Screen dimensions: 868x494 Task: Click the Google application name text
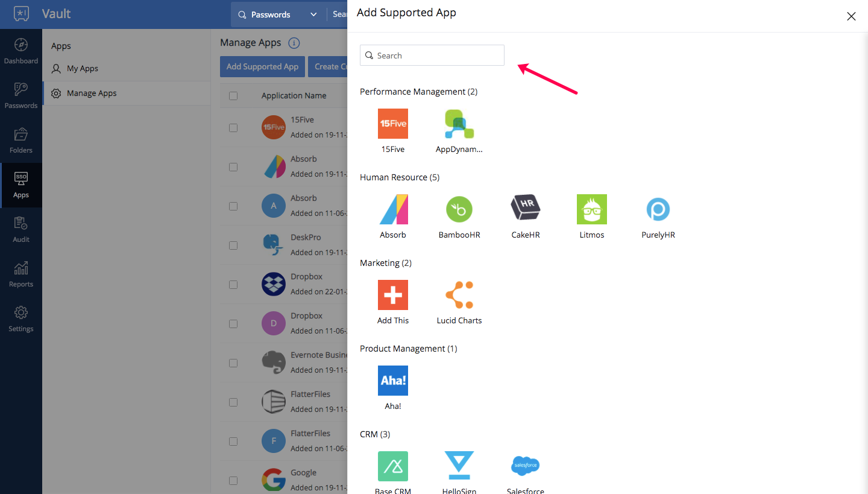[303, 472]
